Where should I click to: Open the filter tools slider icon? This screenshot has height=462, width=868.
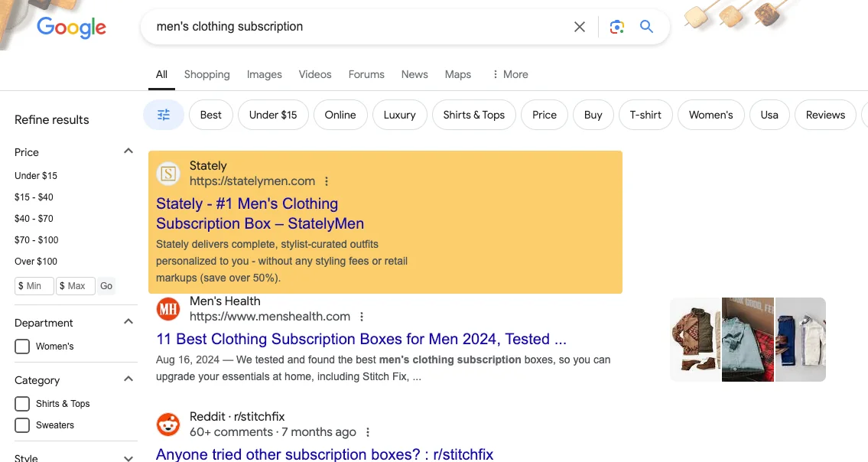pyautogui.click(x=164, y=115)
